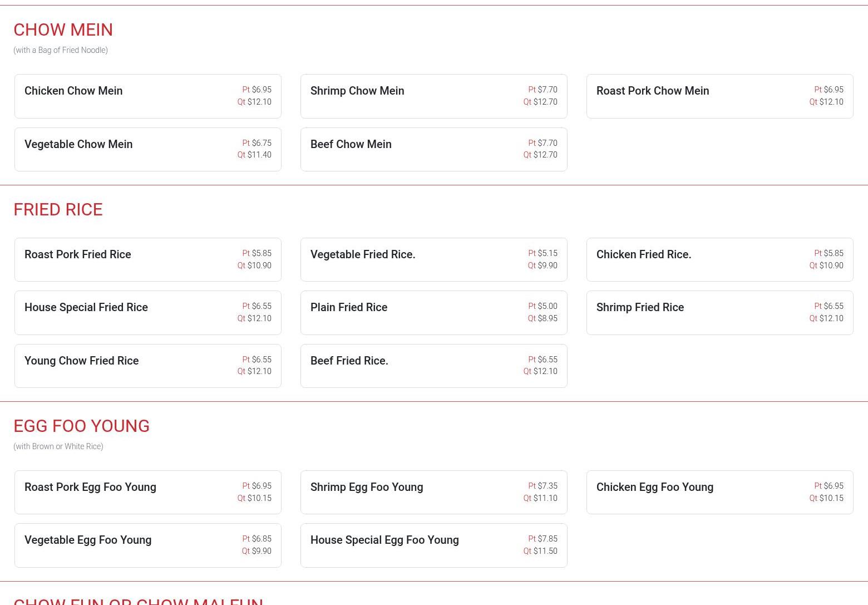Select Young Chow Fried Rice
The width and height of the screenshot is (868, 605).
(x=147, y=366)
